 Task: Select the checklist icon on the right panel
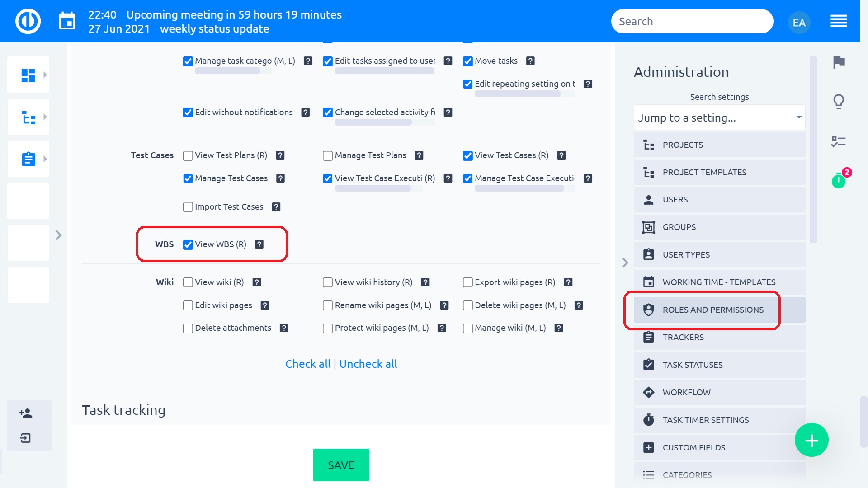coord(839,141)
